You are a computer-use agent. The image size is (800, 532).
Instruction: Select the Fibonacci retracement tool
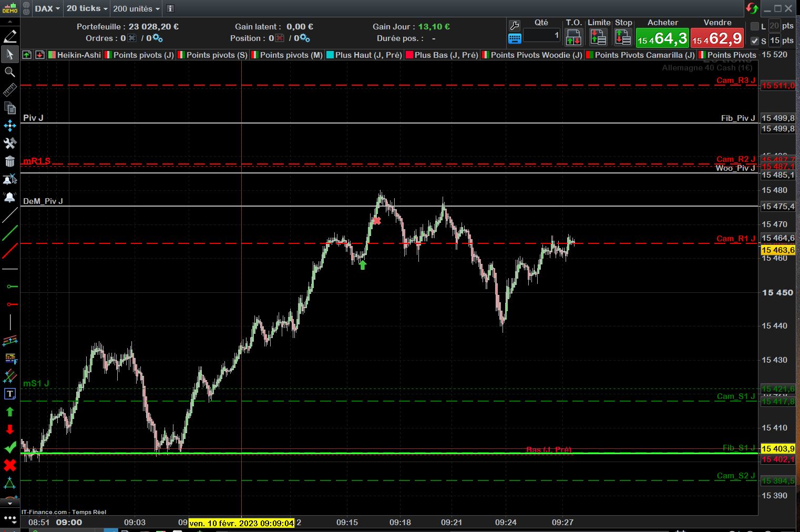pyautogui.click(x=9, y=359)
